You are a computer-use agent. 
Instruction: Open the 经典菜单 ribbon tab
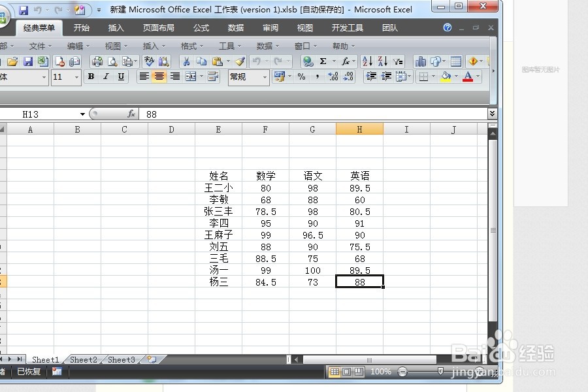point(39,27)
